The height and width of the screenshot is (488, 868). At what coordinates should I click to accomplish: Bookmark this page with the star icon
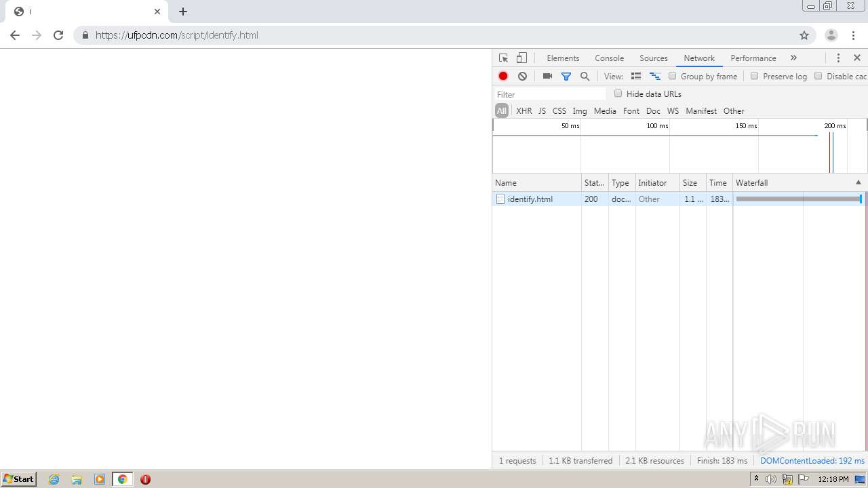coord(804,35)
